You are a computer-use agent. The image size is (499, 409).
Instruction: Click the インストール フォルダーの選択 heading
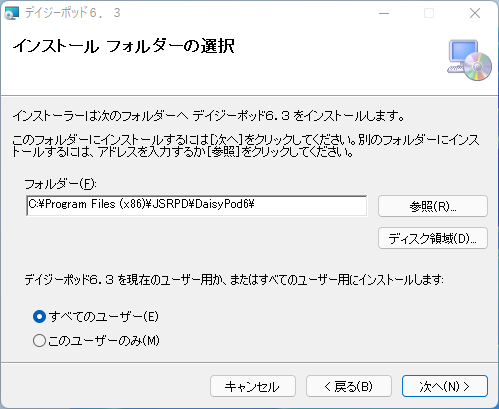[124, 46]
